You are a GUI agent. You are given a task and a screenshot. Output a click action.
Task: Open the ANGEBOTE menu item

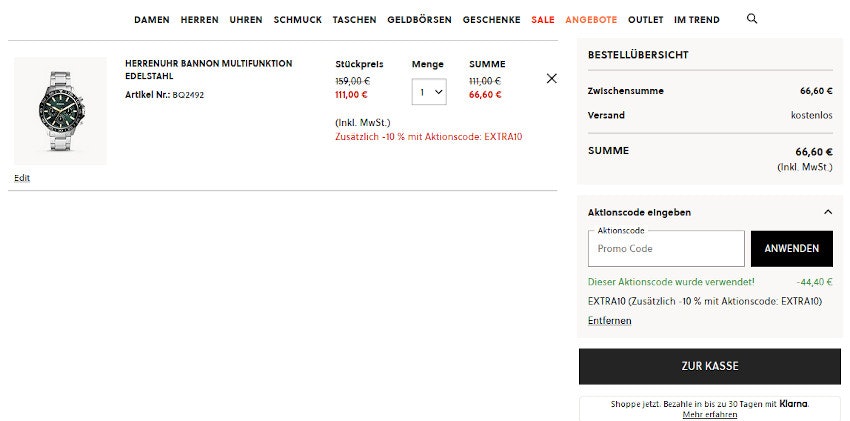point(591,20)
